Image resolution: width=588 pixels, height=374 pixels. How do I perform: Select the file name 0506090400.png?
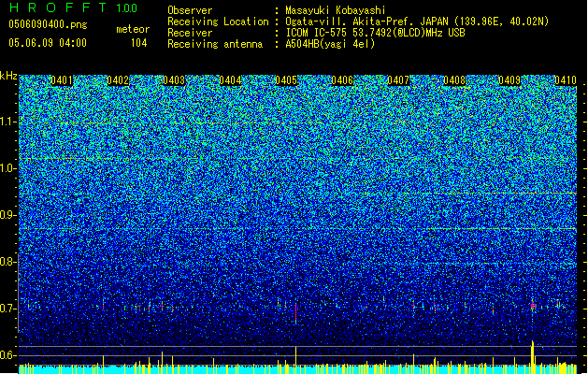[48, 24]
